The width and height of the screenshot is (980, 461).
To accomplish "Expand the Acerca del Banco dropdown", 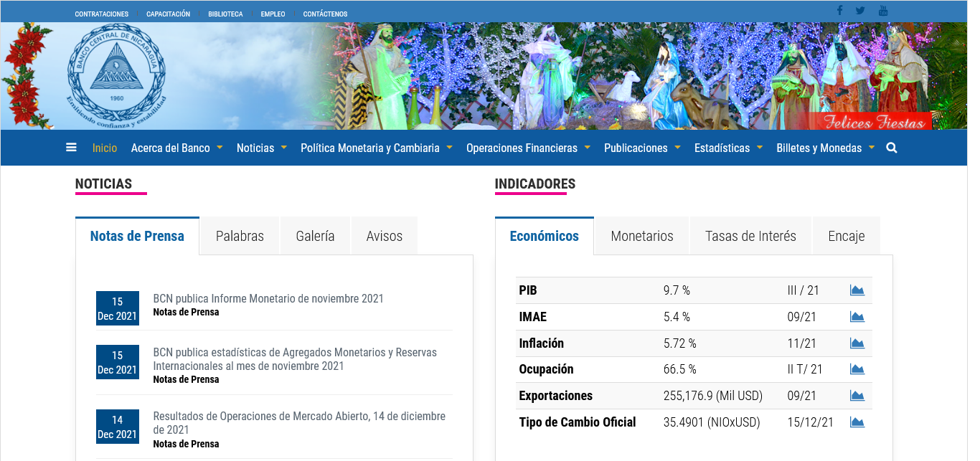I will click(176, 148).
